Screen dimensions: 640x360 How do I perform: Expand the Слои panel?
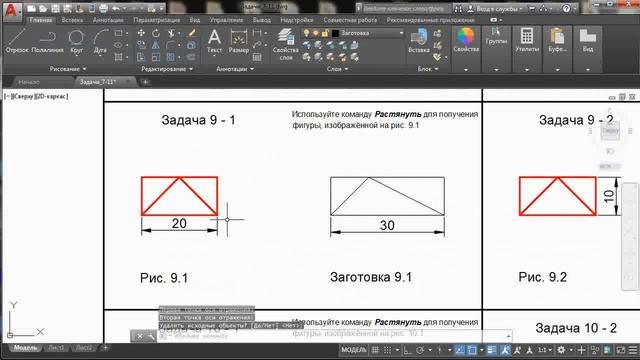338,69
